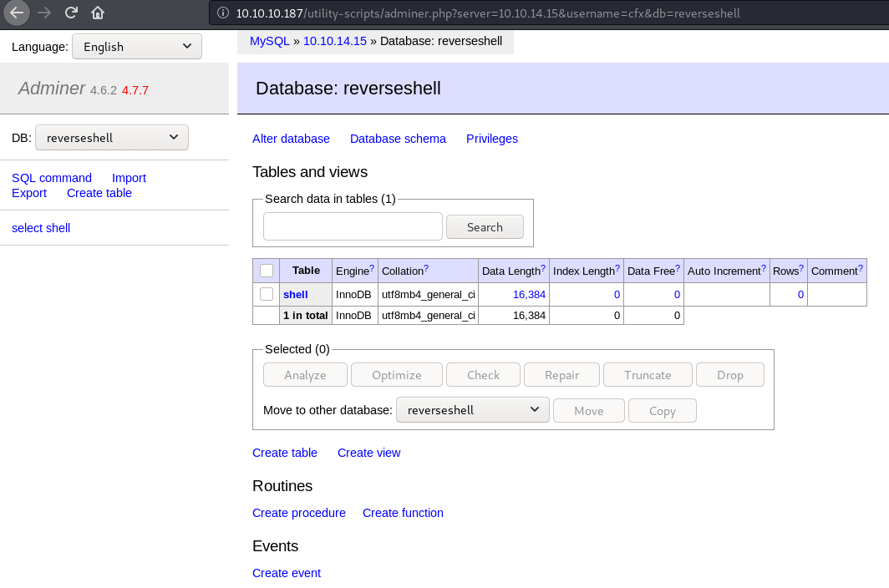Check the select-all tables header checkbox
This screenshot has width=889, height=588.
[267, 271]
